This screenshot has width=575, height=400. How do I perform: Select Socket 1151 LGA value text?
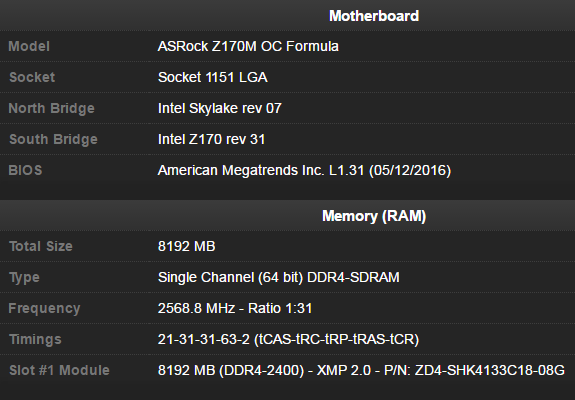[212, 77]
